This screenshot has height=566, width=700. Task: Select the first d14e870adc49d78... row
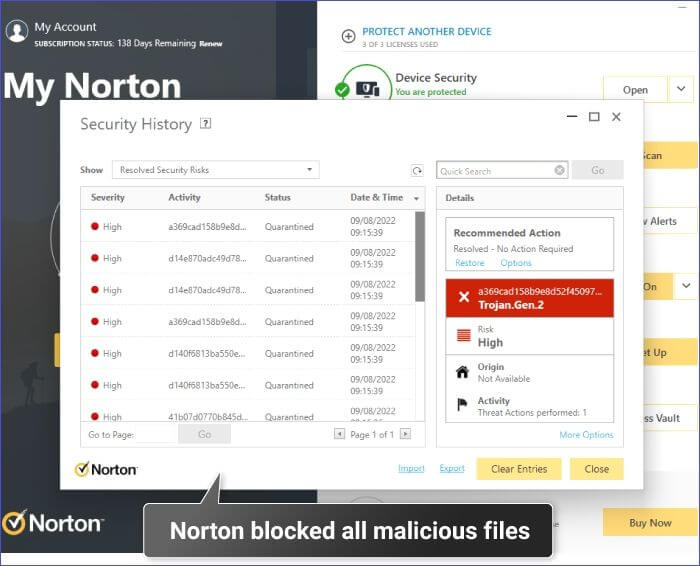pos(248,258)
